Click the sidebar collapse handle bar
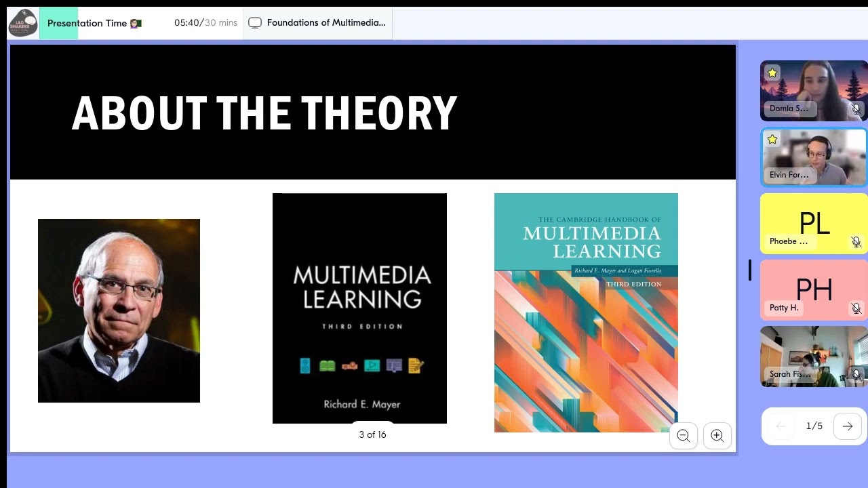The width and height of the screenshot is (868, 488). (750, 270)
